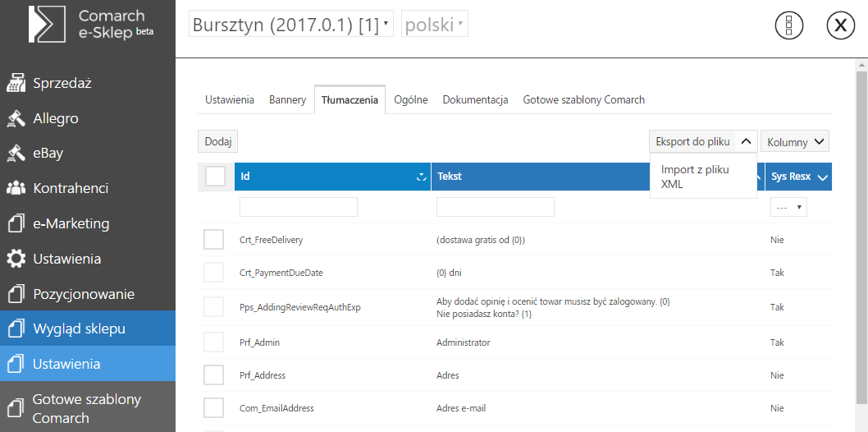
Task: Choose Import z pliku XML menu entry
Action: [x=703, y=177]
